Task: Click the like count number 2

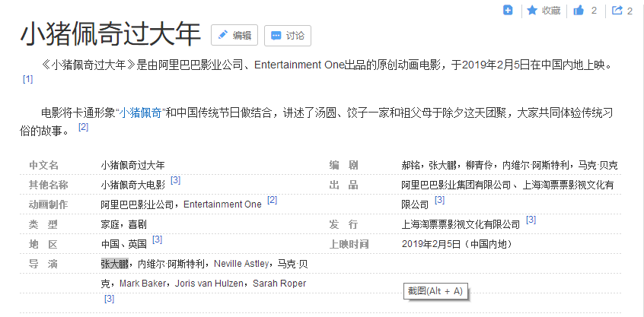Action: 594,11
